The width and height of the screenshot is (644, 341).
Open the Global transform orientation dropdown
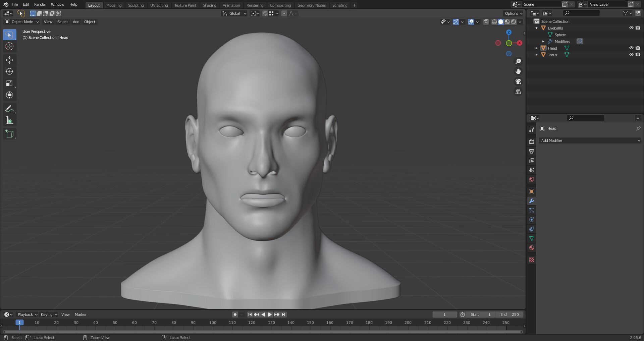(234, 13)
